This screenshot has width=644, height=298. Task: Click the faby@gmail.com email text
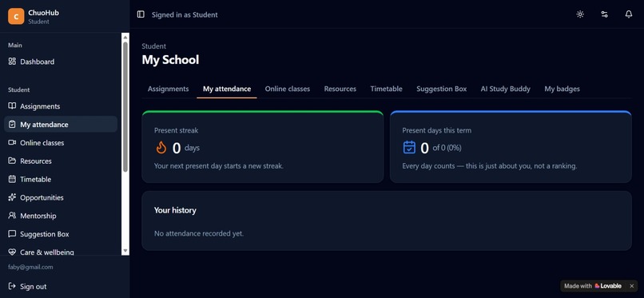coord(30,267)
